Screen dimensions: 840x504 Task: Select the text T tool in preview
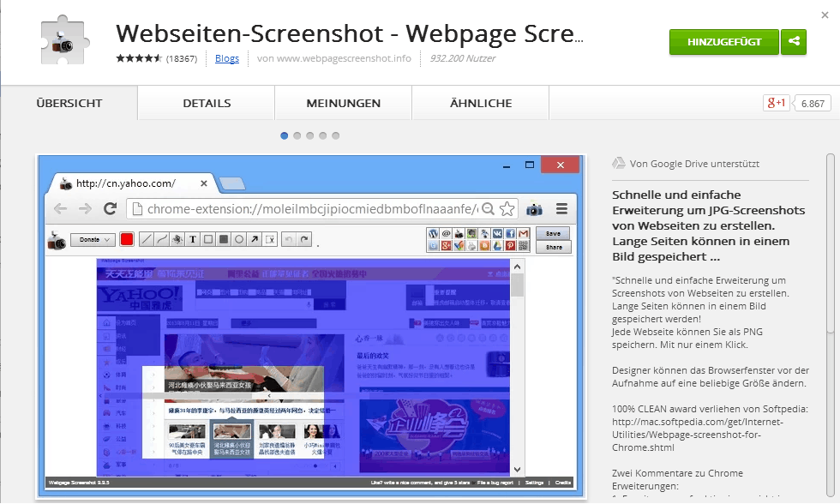pyautogui.click(x=192, y=239)
